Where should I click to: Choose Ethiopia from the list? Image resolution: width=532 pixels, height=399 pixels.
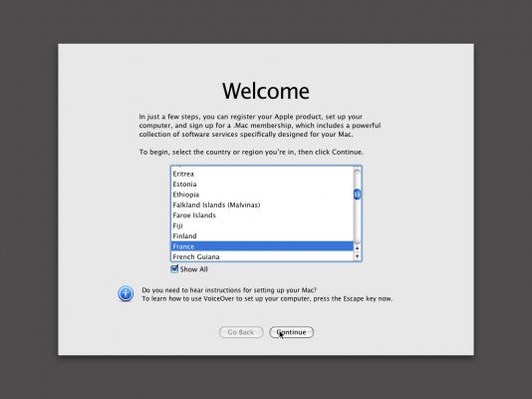pos(262,195)
